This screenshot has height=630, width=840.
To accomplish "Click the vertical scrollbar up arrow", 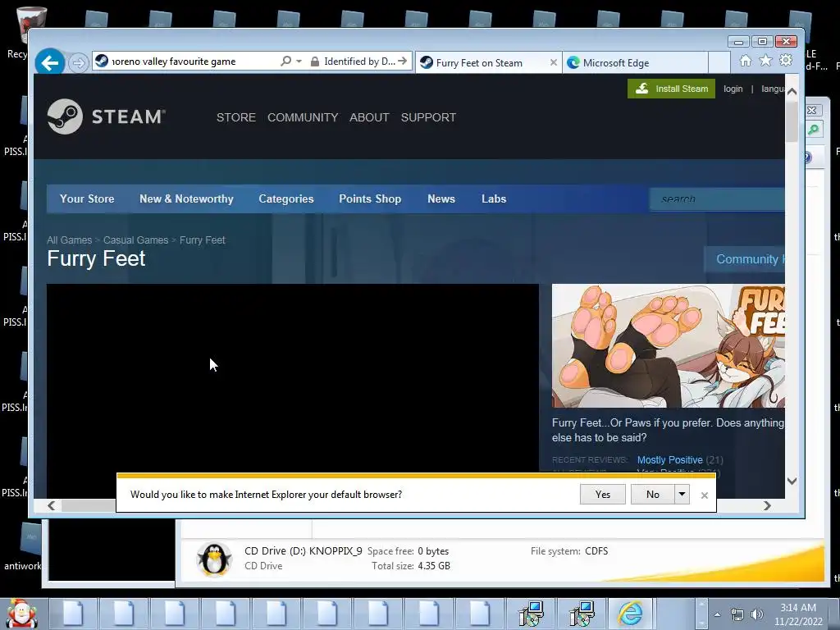I will point(792,92).
